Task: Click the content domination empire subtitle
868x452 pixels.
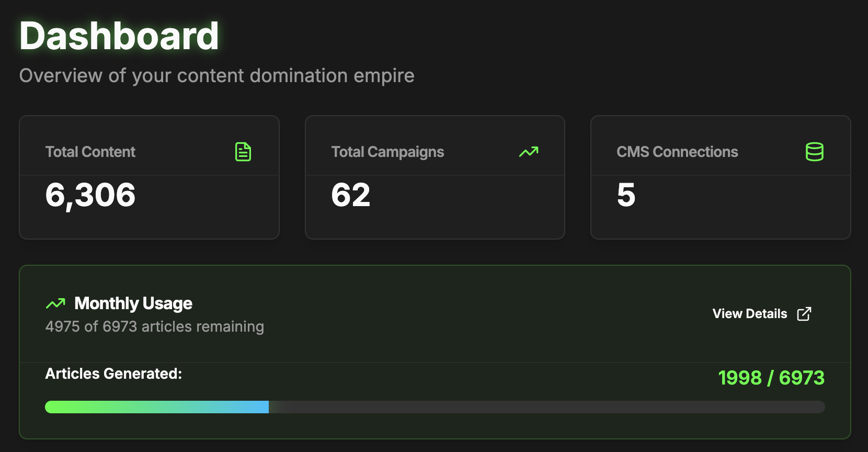Action: [217, 76]
